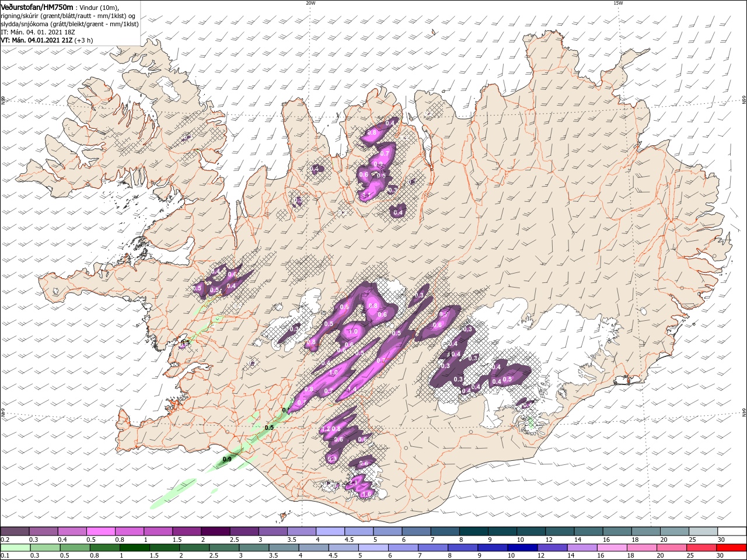Image resolution: width=747 pixels, height=560 pixels.
Task: Click the 1.2 snowfall value on the map
Action: click(x=326, y=429)
